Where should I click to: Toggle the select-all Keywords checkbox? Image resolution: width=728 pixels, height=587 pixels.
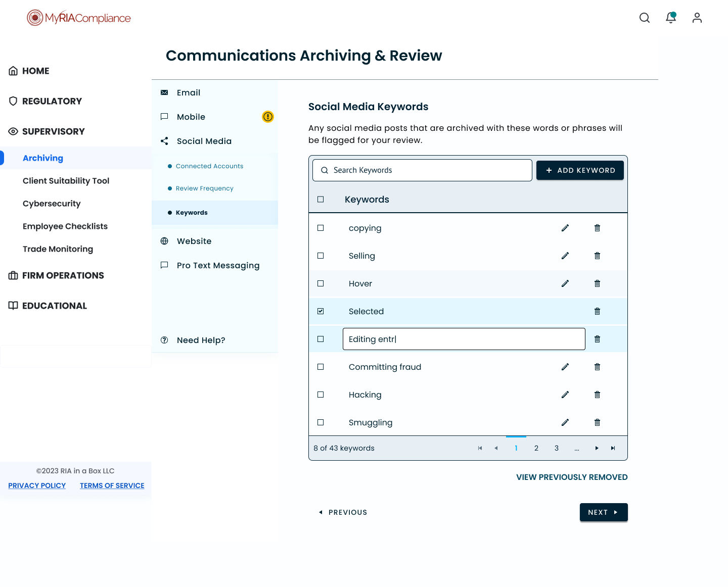click(321, 200)
